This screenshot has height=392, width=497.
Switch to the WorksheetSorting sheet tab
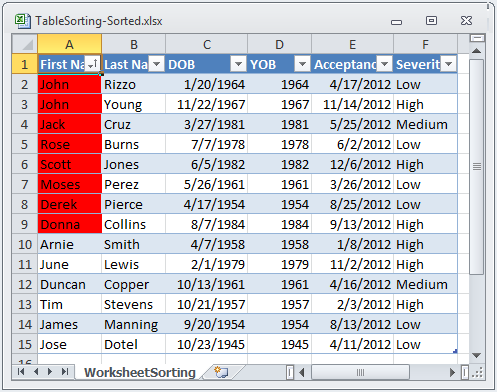[x=140, y=372]
